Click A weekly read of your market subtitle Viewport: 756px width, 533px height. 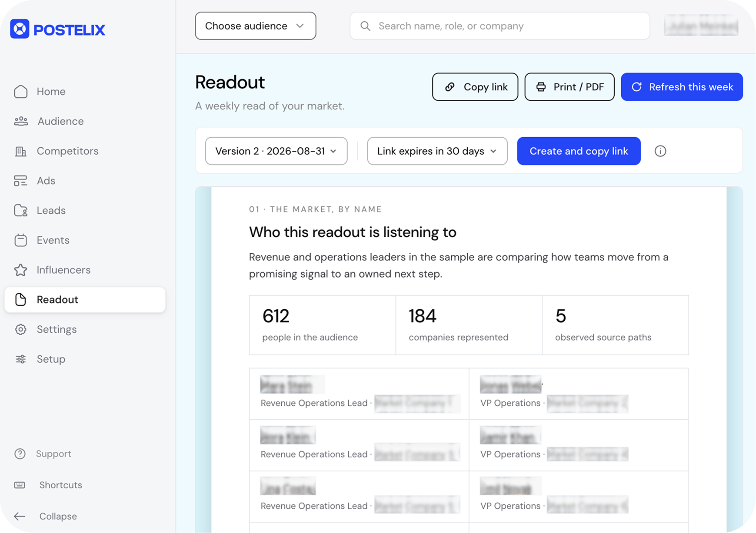[x=270, y=106]
